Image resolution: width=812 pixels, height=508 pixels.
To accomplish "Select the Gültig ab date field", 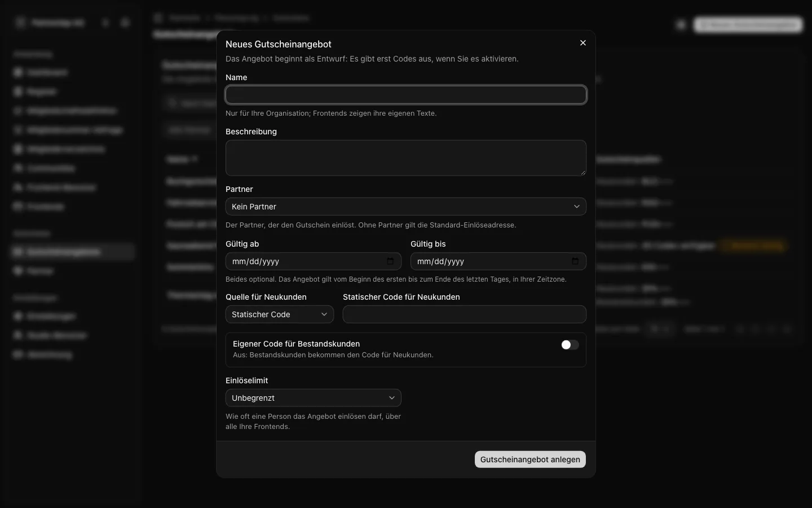I will (x=314, y=261).
